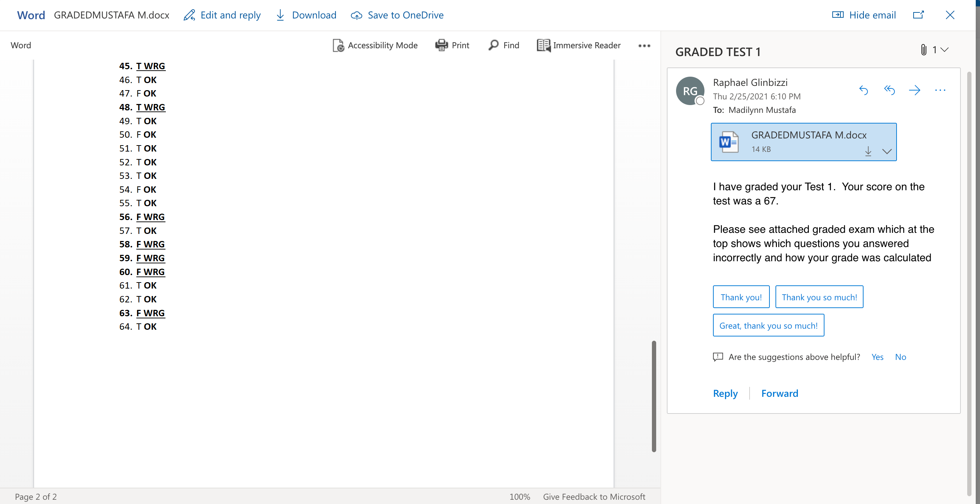
Task: Open Immersive Reader
Action: click(579, 45)
